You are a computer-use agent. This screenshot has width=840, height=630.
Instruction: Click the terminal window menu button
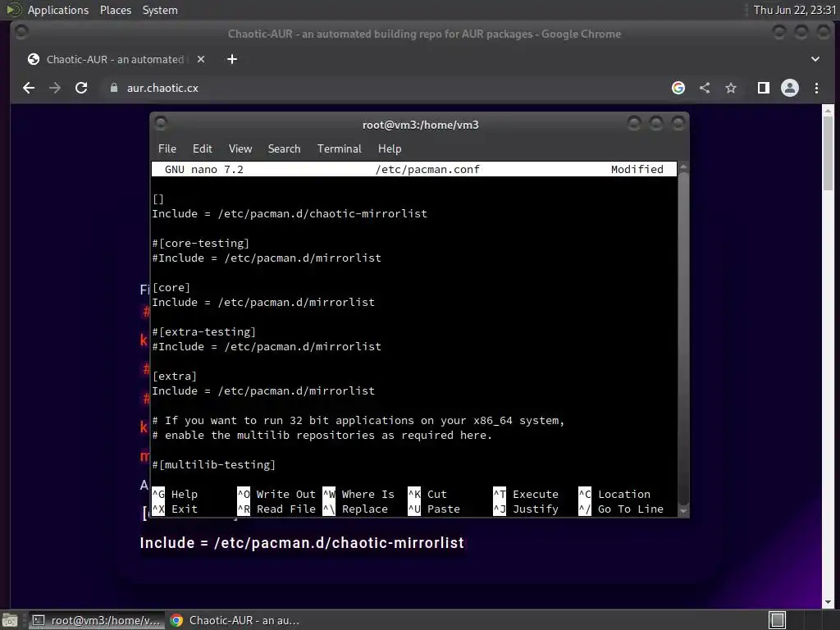click(160, 123)
